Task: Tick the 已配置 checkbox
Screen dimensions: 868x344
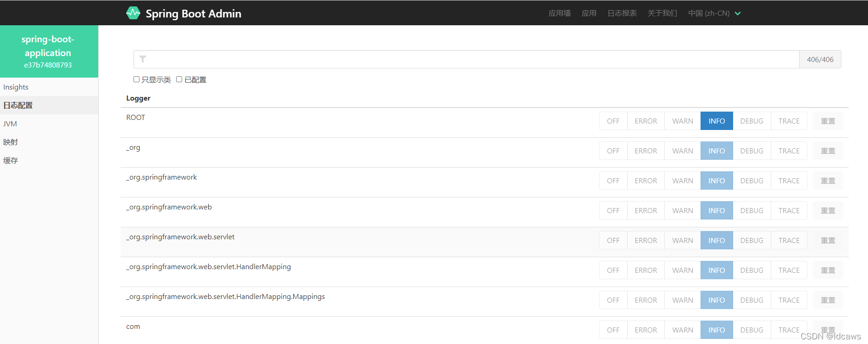Action: 179,79
